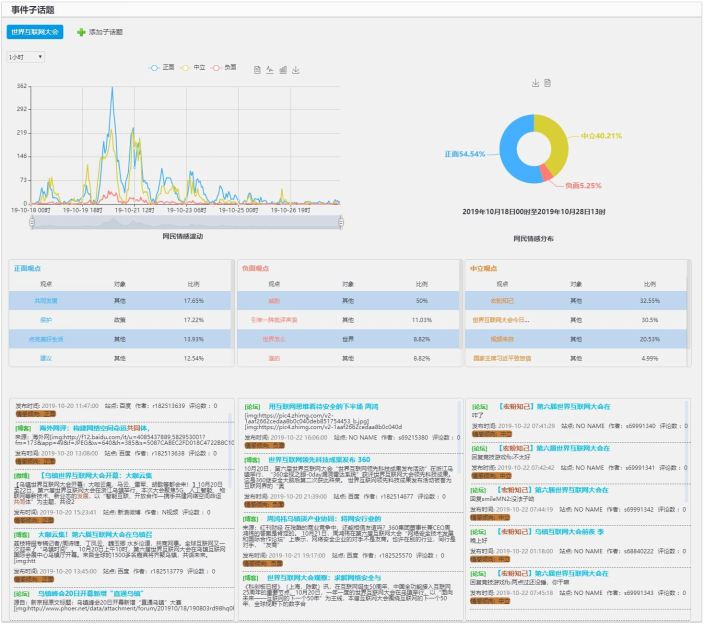The width and height of the screenshot is (704, 624).
Task: Open the 1小时 time interval dropdown
Action: click(26, 57)
